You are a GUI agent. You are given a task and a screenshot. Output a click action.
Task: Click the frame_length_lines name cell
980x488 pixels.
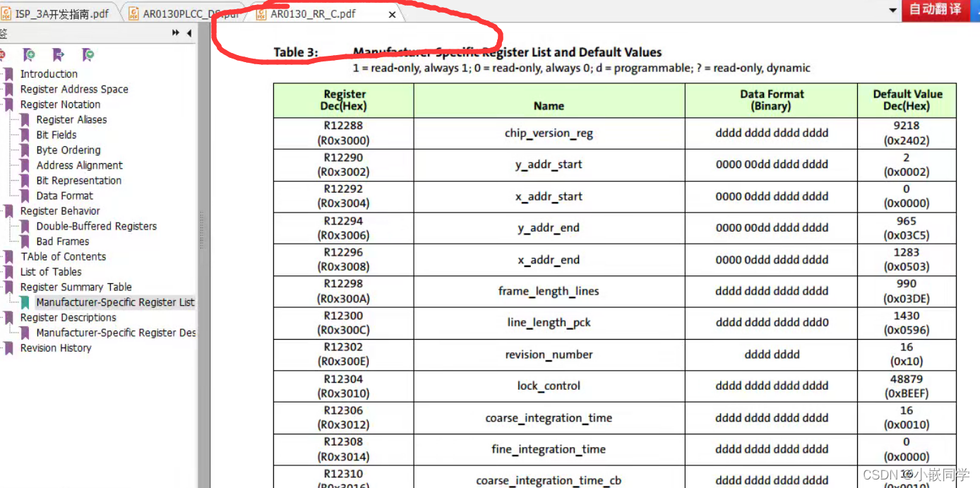pos(549,291)
